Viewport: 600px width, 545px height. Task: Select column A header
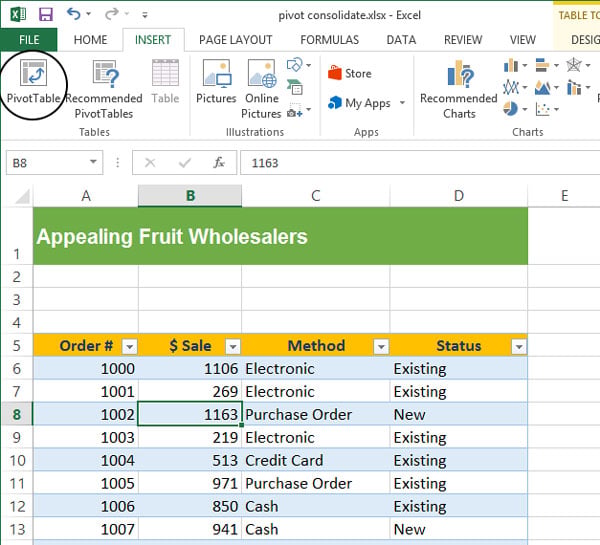[86, 196]
